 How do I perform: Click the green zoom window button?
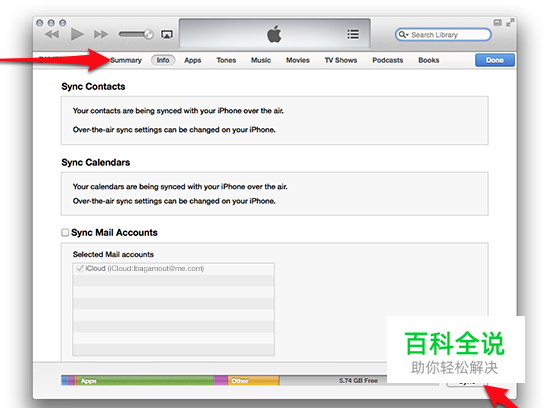point(62,23)
